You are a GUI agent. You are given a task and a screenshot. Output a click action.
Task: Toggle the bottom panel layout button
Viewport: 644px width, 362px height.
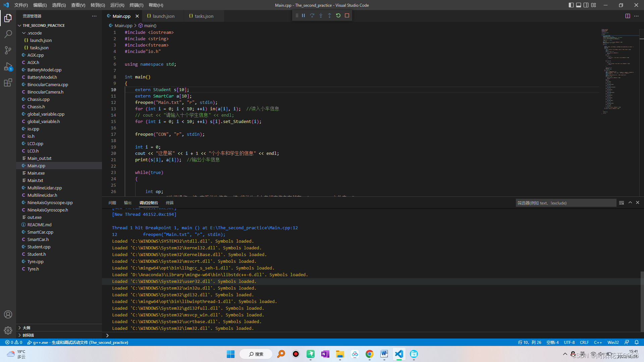[x=579, y=5]
